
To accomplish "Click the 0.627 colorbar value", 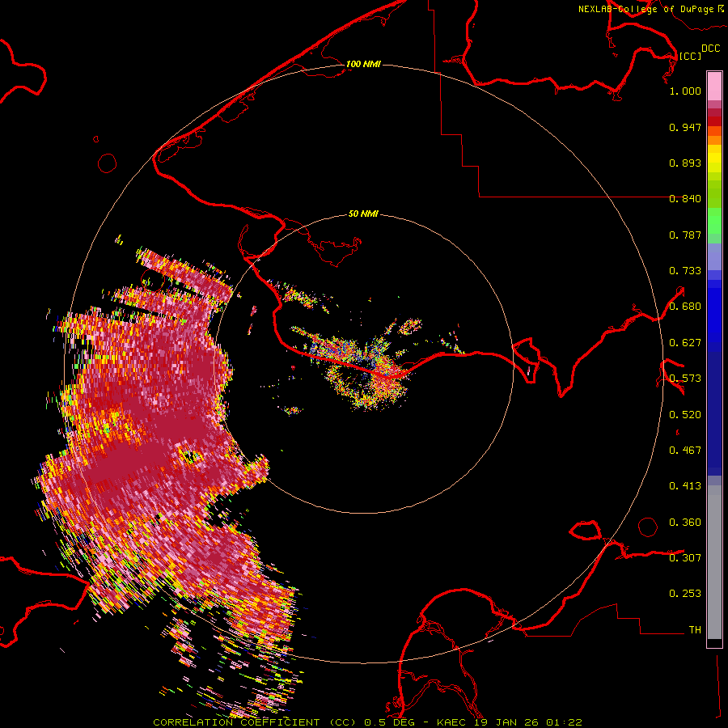I will tap(685, 343).
